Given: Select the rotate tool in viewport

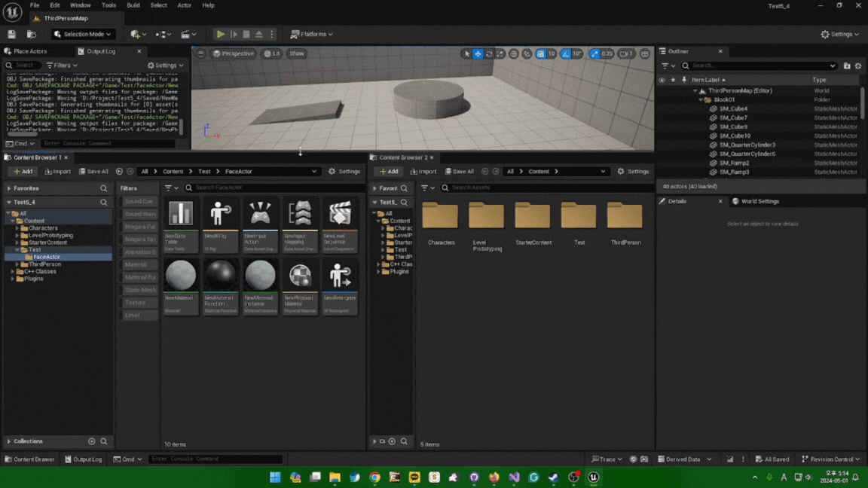Looking at the screenshot, I should tap(489, 54).
